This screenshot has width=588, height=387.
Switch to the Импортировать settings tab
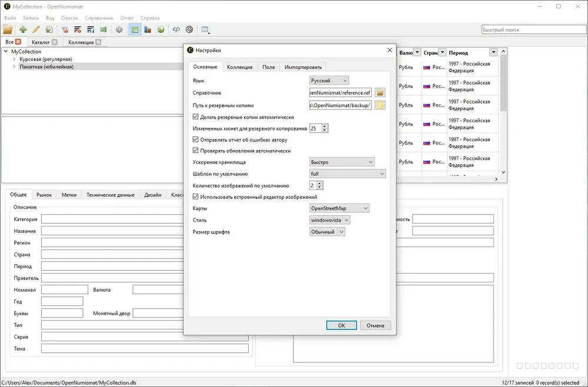tap(303, 67)
